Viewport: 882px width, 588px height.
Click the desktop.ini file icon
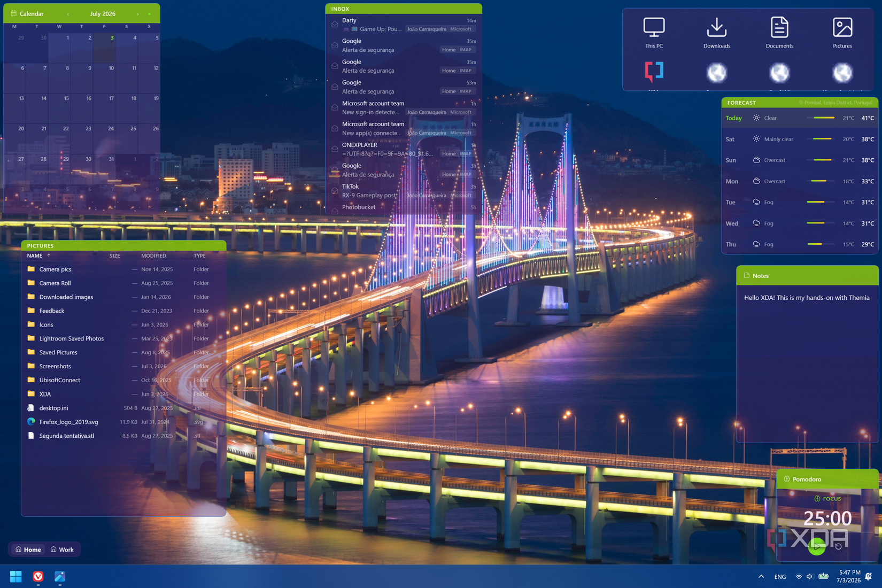[x=31, y=408]
